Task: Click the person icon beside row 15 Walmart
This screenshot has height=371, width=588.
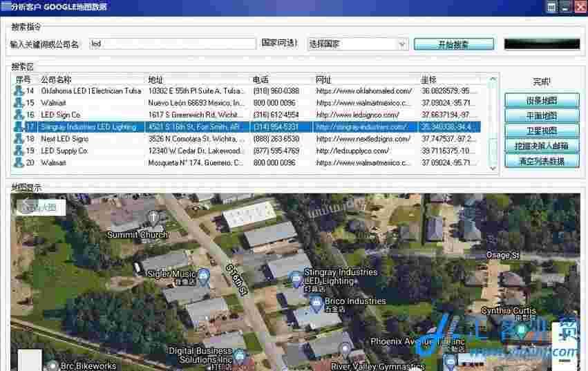Action: point(19,103)
